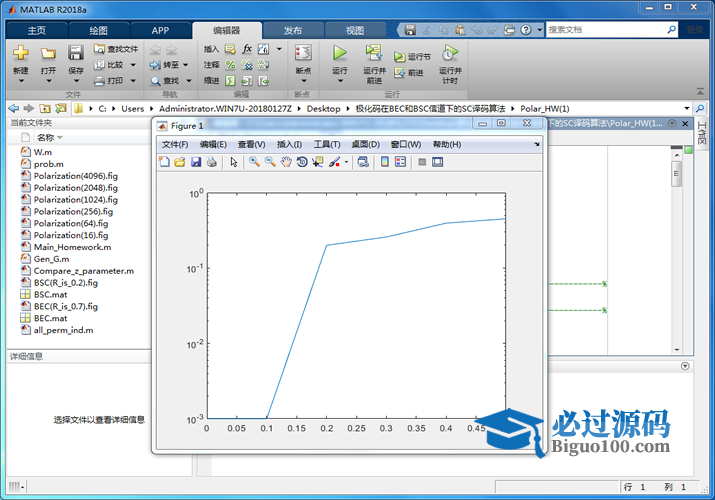
Task: Expand the Run dropdown arrow
Action: pos(340,81)
